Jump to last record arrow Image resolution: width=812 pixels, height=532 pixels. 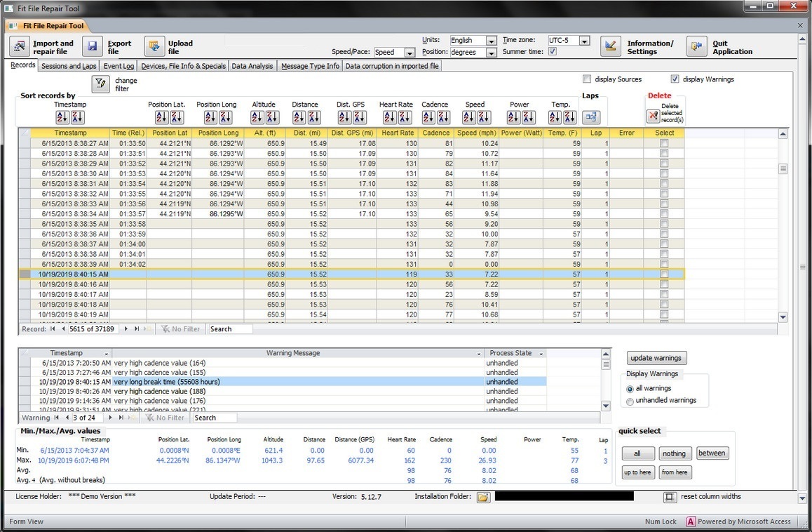137,328
